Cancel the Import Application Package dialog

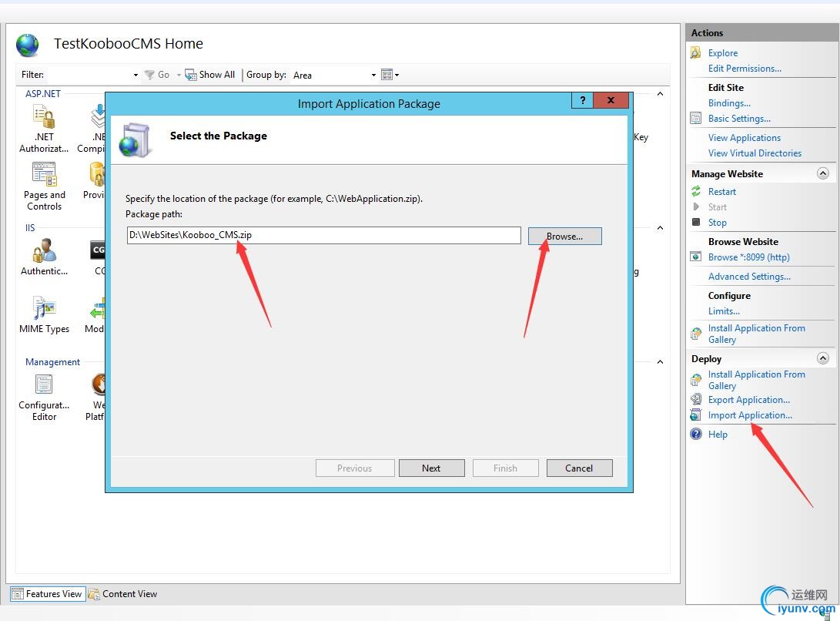click(x=579, y=468)
